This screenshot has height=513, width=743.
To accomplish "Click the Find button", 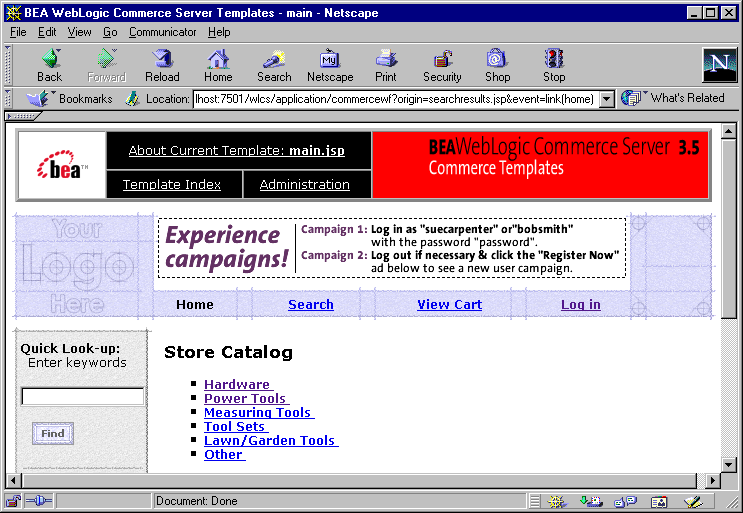I will click(53, 433).
